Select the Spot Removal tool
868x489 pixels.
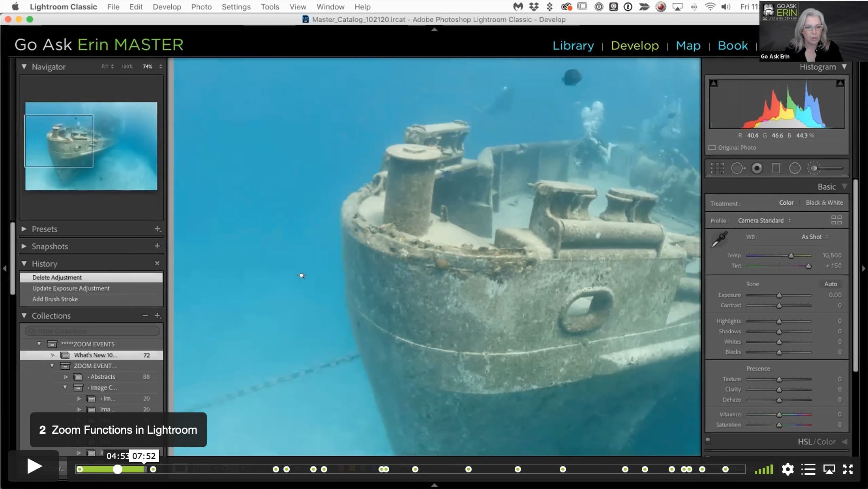[737, 168]
